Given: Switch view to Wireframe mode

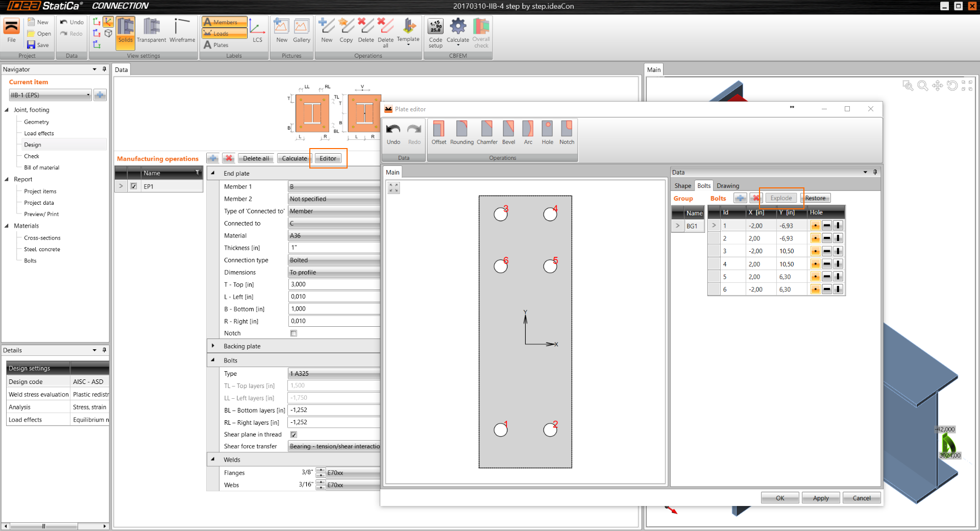Looking at the screenshot, I should [x=182, y=31].
